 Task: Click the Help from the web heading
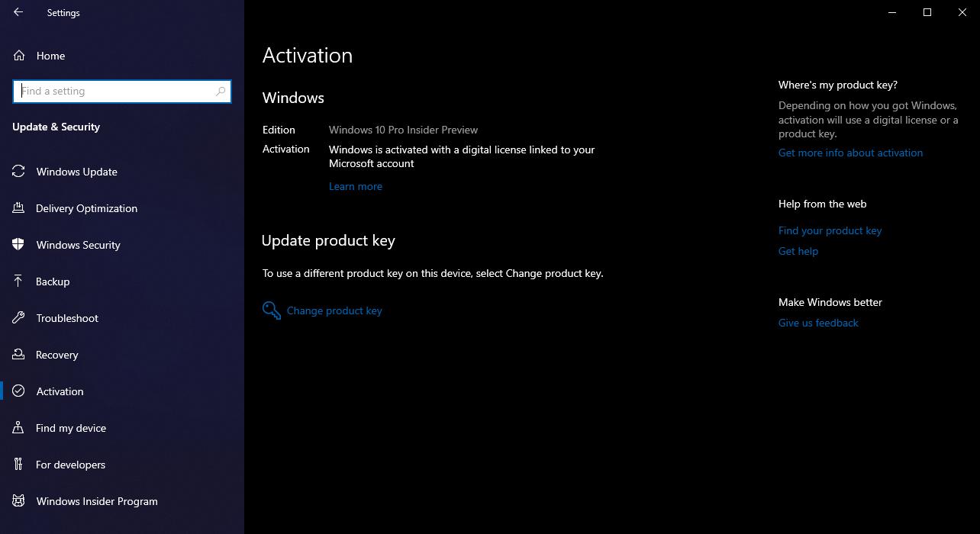(x=822, y=204)
